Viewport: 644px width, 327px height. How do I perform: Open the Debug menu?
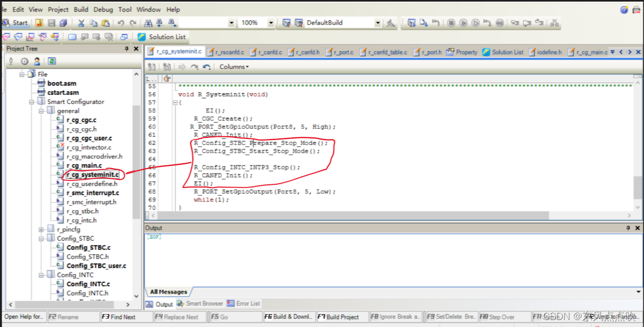click(103, 10)
